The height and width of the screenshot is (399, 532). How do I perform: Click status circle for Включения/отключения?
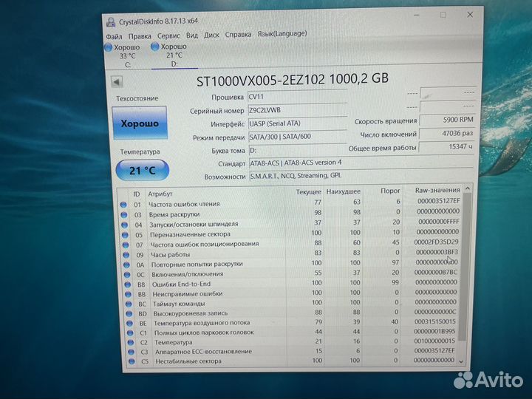[x=127, y=275]
